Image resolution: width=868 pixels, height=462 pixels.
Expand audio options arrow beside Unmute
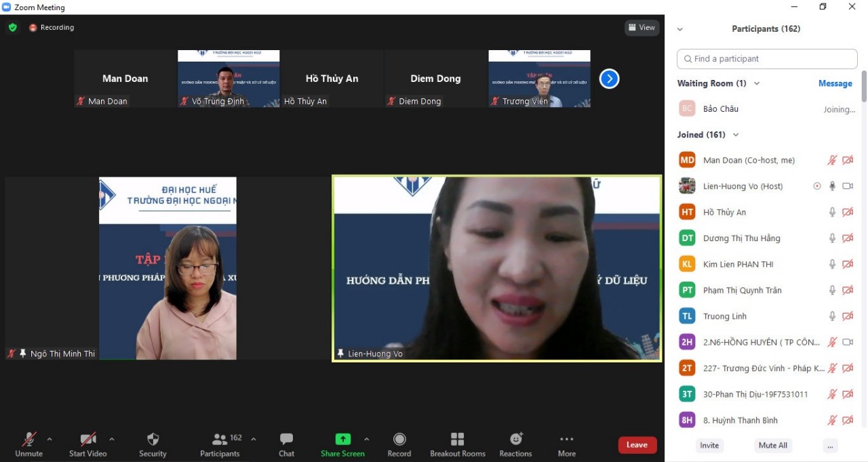(50, 439)
